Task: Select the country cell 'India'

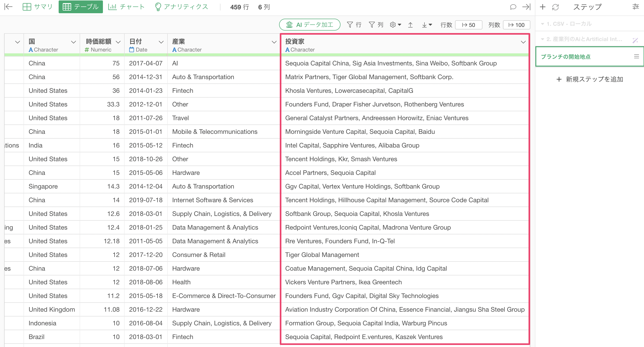Action: (52, 145)
